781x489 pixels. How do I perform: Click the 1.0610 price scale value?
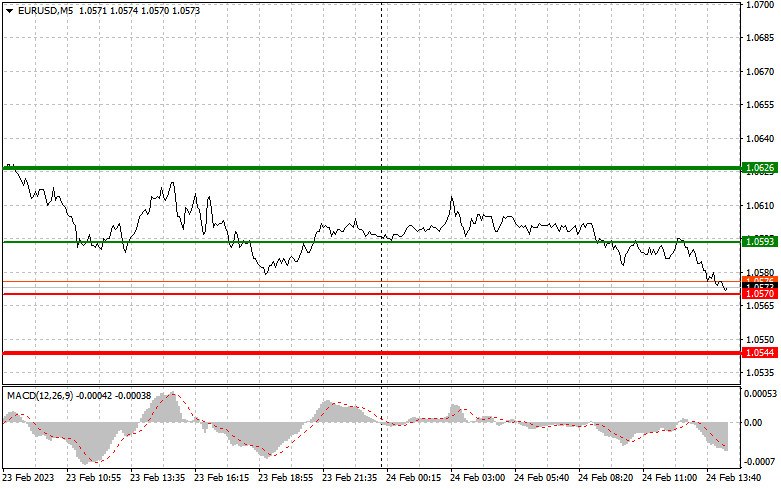tap(760, 206)
